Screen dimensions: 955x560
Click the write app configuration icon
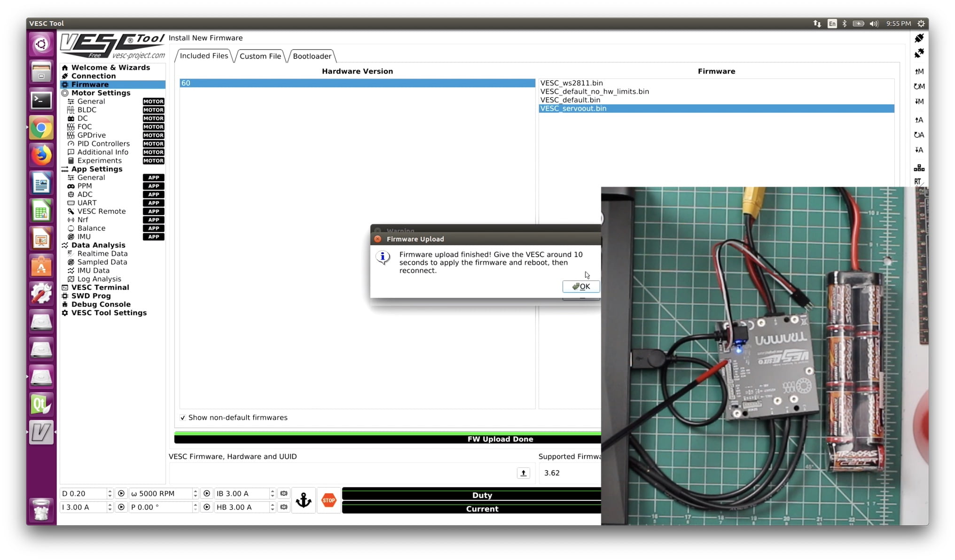click(x=919, y=150)
